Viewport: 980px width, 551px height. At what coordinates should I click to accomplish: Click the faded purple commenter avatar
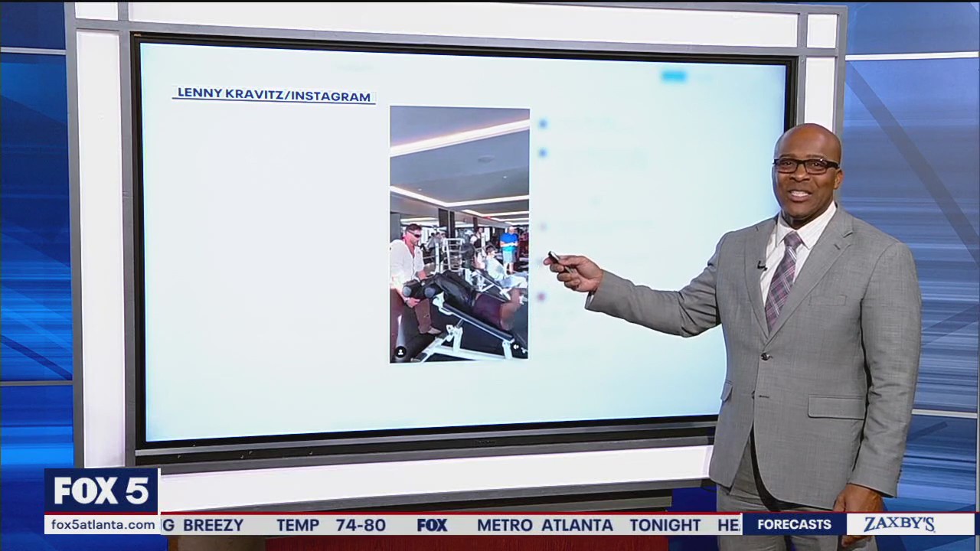[x=543, y=227]
